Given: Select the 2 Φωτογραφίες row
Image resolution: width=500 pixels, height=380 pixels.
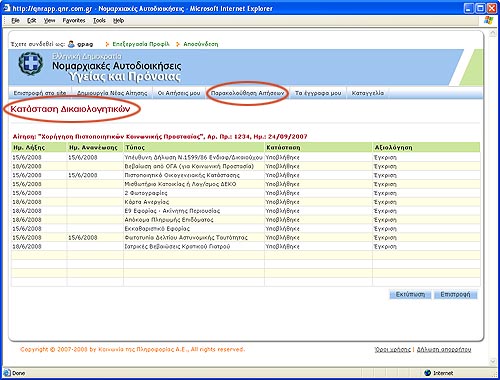Looking at the screenshot, I should tap(246, 193).
